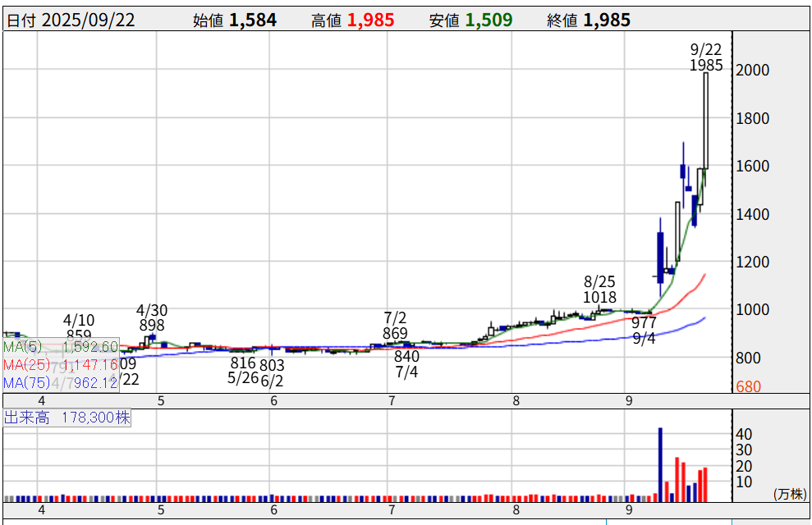
Task: Click the 1018 value annotation on the chart
Action: [x=599, y=298]
